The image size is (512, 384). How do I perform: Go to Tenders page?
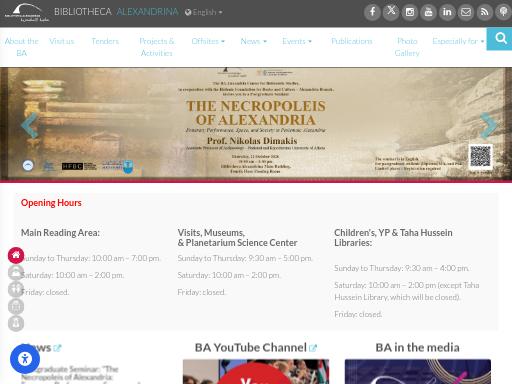pos(105,41)
